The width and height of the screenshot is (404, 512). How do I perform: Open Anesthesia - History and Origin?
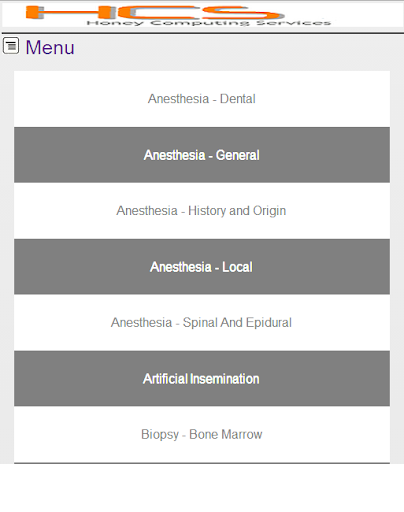tap(202, 211)
